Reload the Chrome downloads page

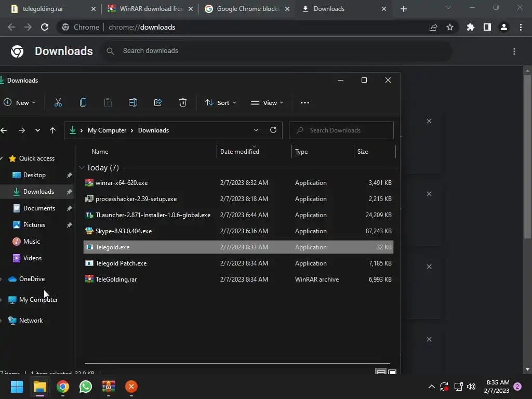[x=45, y=27]
